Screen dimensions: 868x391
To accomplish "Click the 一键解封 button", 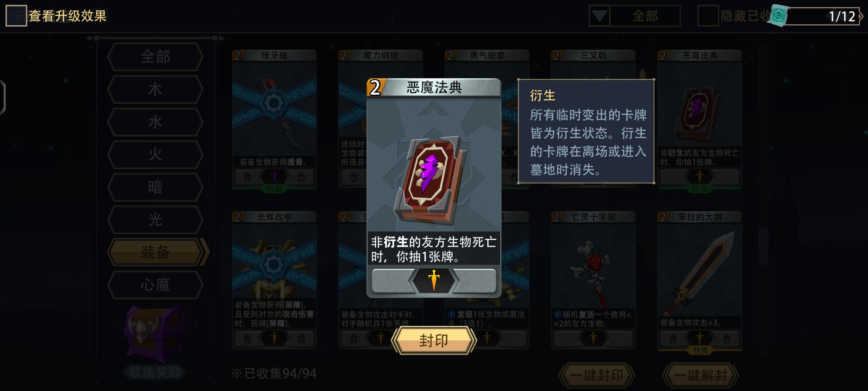I will 700,375.
